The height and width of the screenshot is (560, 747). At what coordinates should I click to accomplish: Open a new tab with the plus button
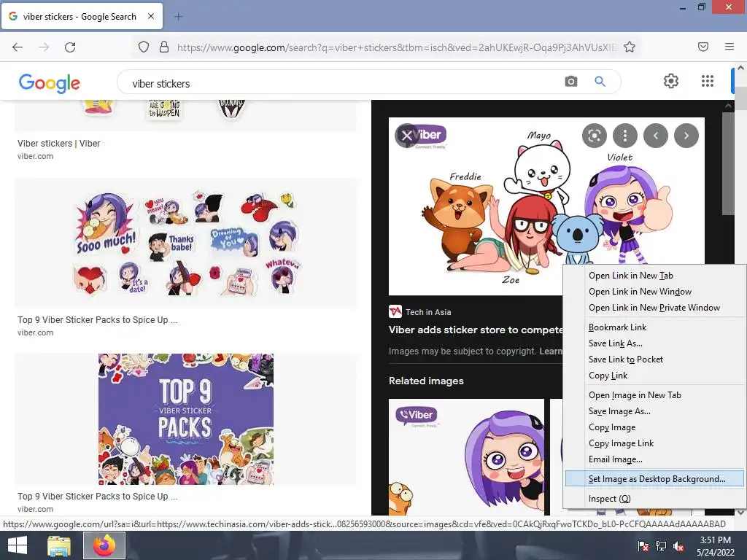click(179, 17)
